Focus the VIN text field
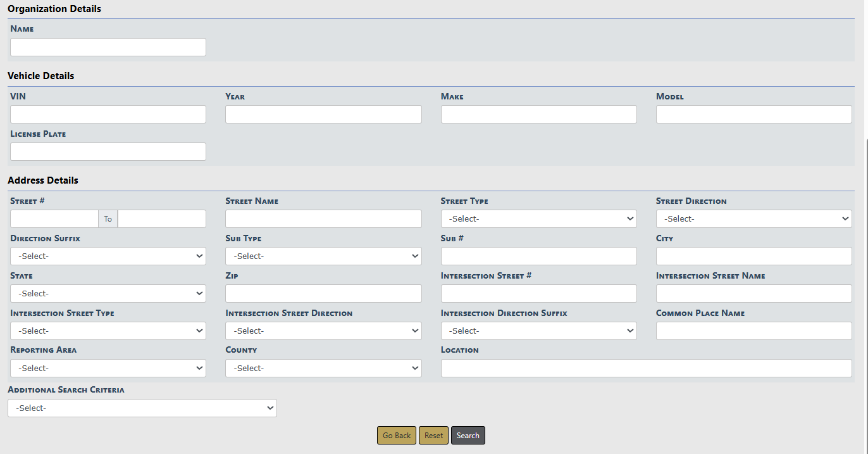The width and height of the screenshot is (868, 454). (108, 115)
